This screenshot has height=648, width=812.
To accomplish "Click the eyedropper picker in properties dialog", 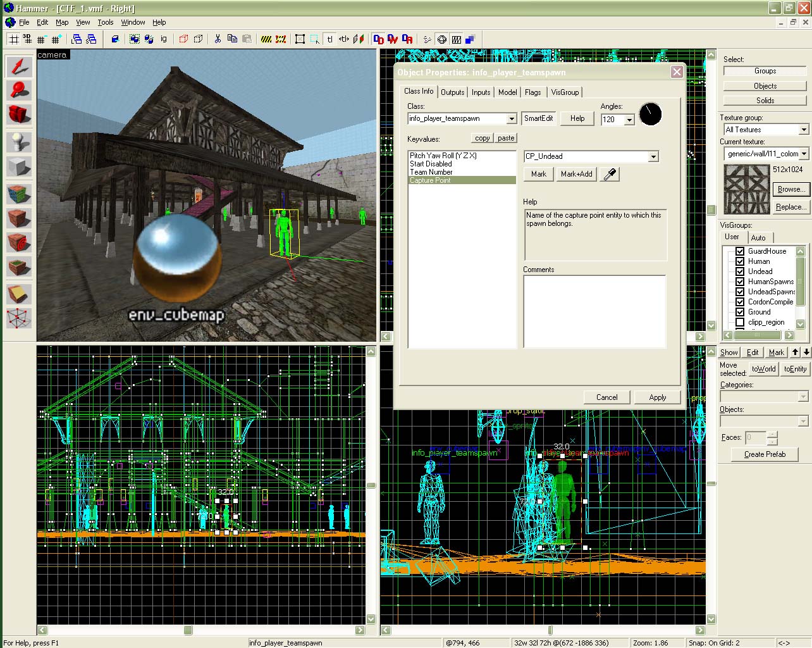I will (610, 174).
